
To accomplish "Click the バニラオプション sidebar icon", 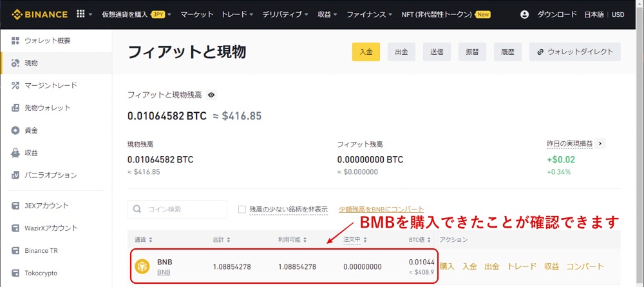I will [15, 175].
